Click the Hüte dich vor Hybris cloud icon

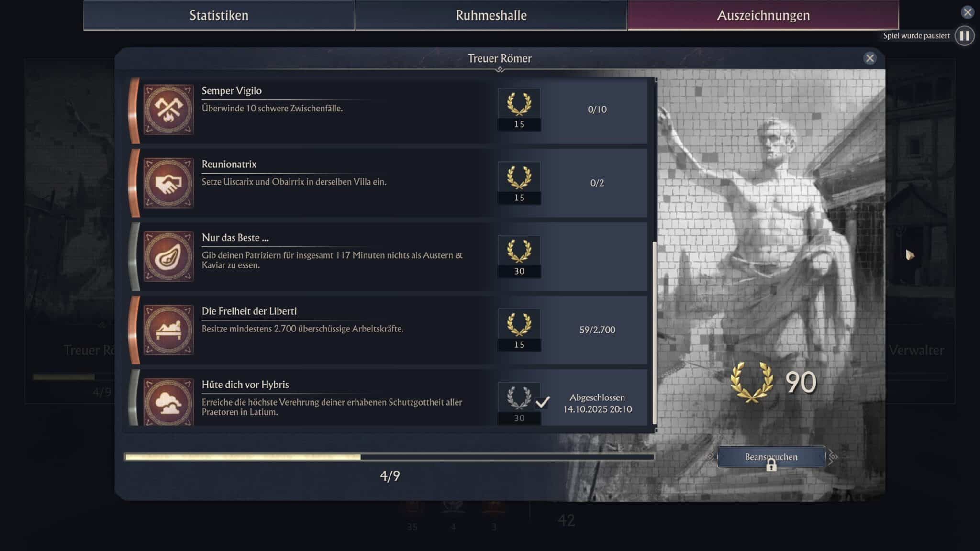[168, 402]
